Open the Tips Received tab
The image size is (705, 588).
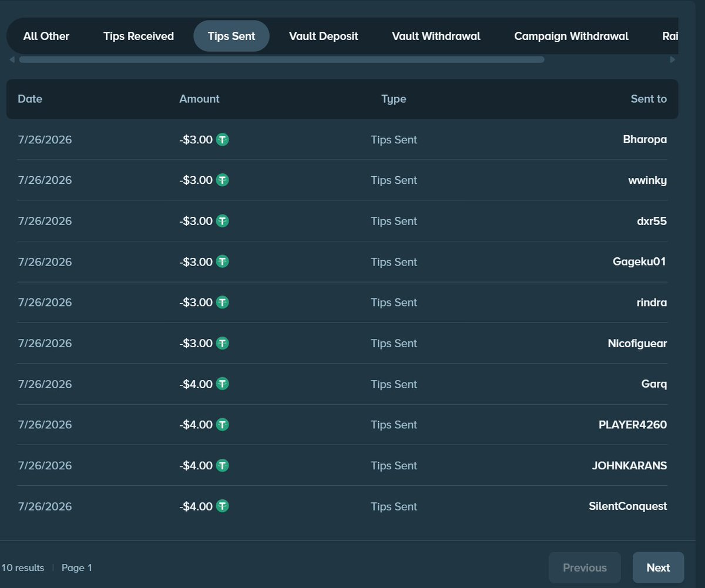139,36
